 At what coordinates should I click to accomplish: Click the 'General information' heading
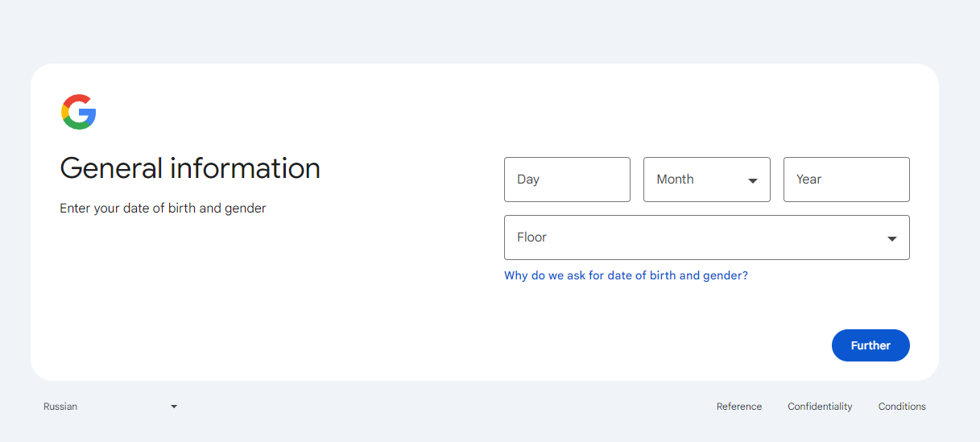(x=190, y=168)
